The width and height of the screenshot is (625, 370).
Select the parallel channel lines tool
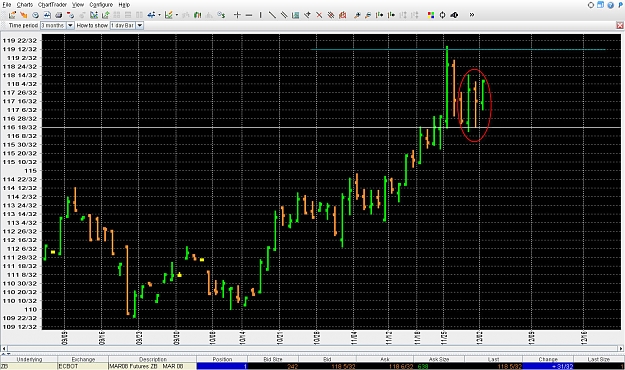pos(284,15)
